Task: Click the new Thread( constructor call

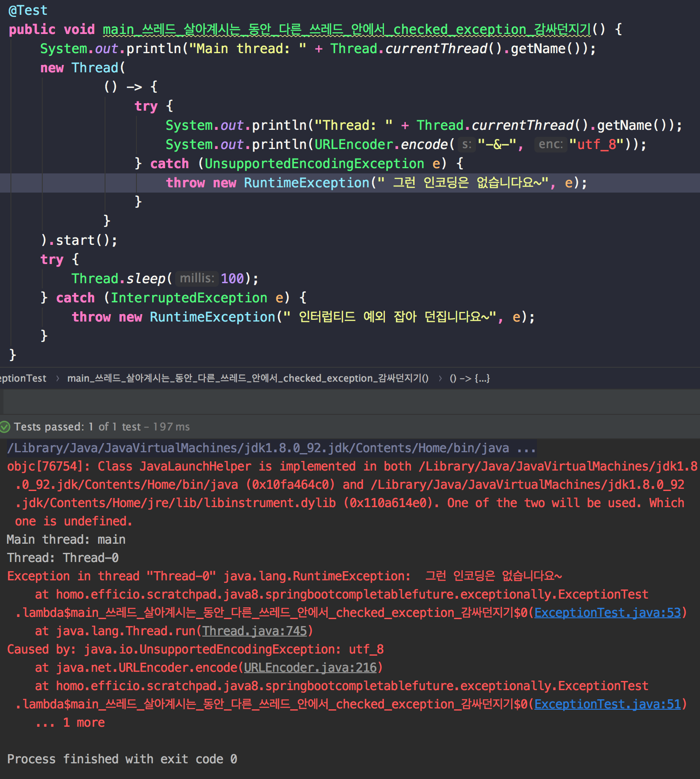Action: [83, 68]
